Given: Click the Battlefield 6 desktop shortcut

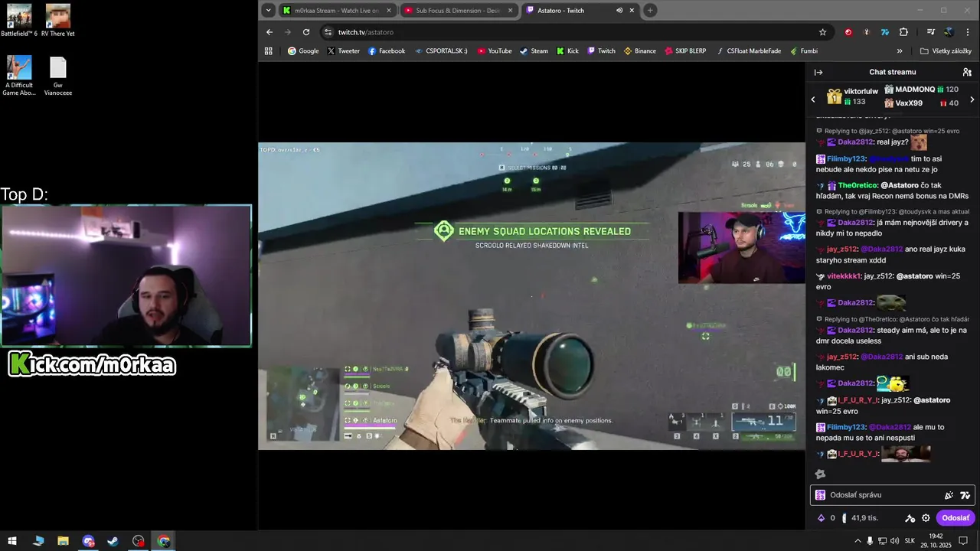Looking at the screenshot, I should tap(19, 21).
